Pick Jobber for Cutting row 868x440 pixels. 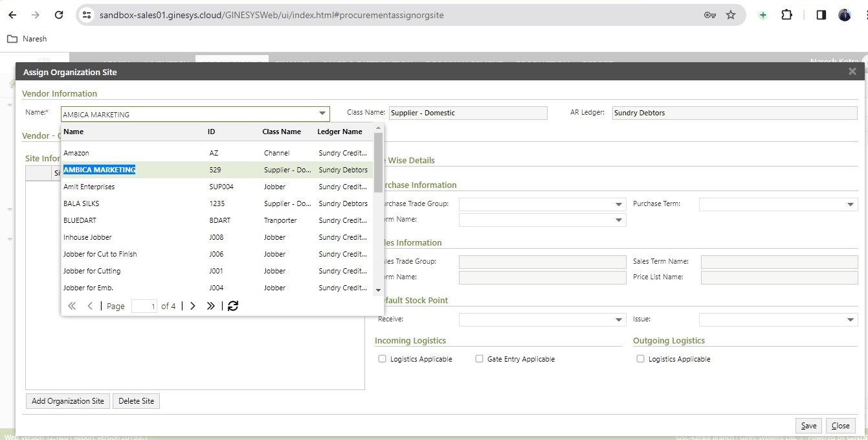(x=217, y=271)
